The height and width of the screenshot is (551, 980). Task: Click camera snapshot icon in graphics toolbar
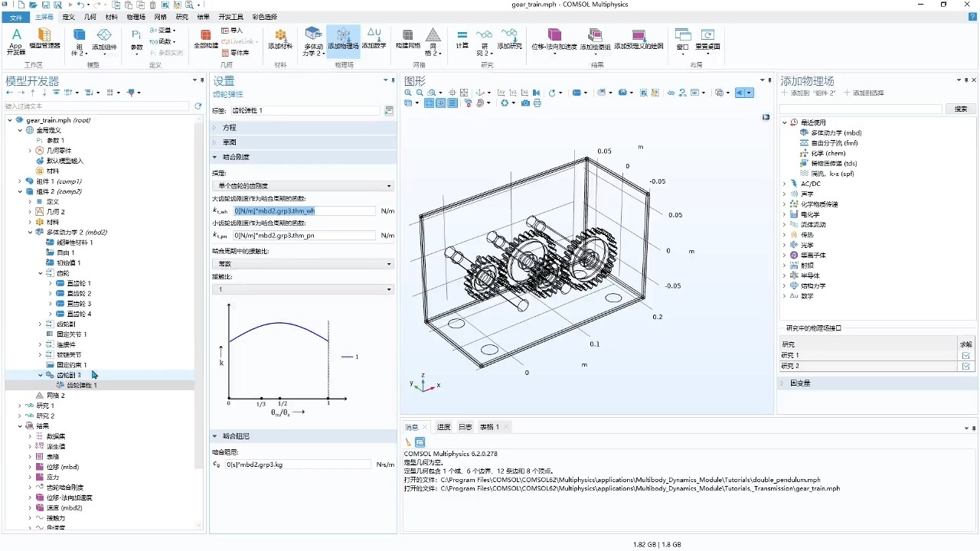525,103
